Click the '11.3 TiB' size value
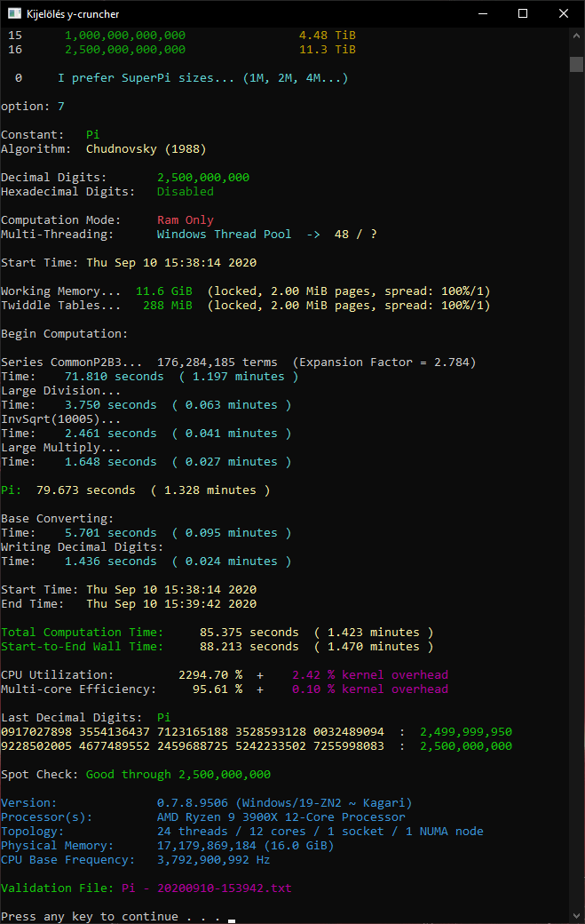585x924 pixels. point(328,50)
